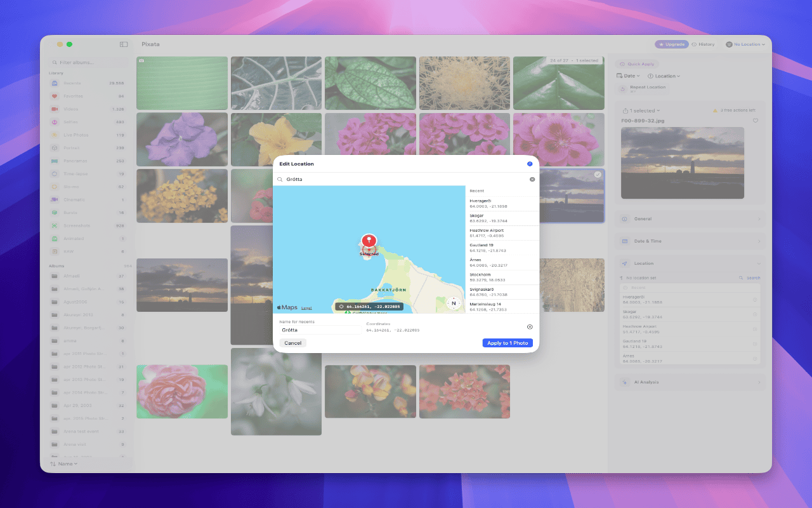
Task: Toggle the sidebar visibility icon in the titlebar
Action: click(123, 44)
